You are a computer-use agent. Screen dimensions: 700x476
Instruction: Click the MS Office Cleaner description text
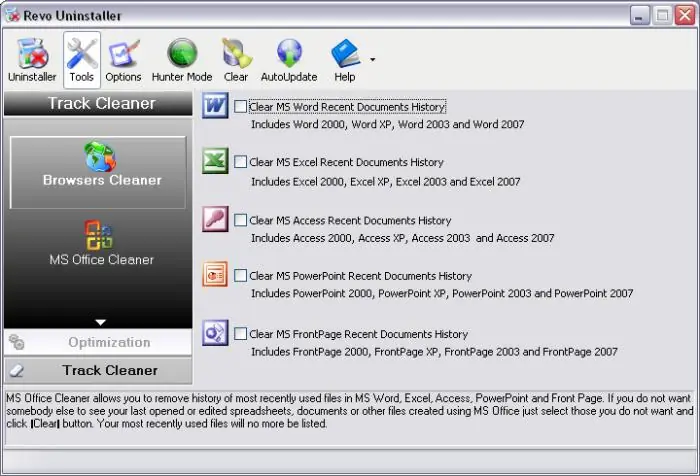(x=350, y=411)
